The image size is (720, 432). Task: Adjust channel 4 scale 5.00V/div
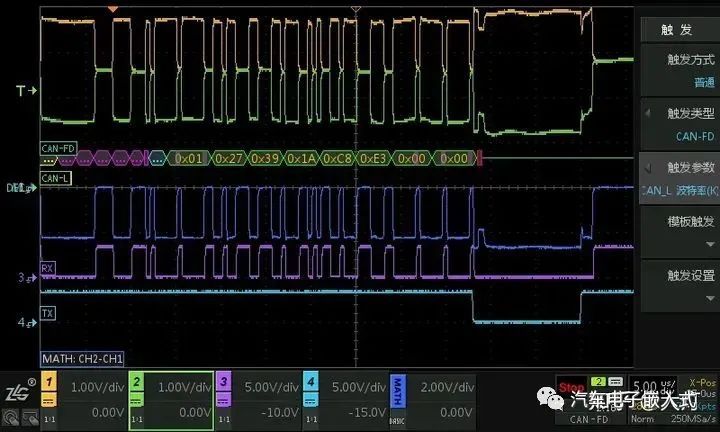359,387
